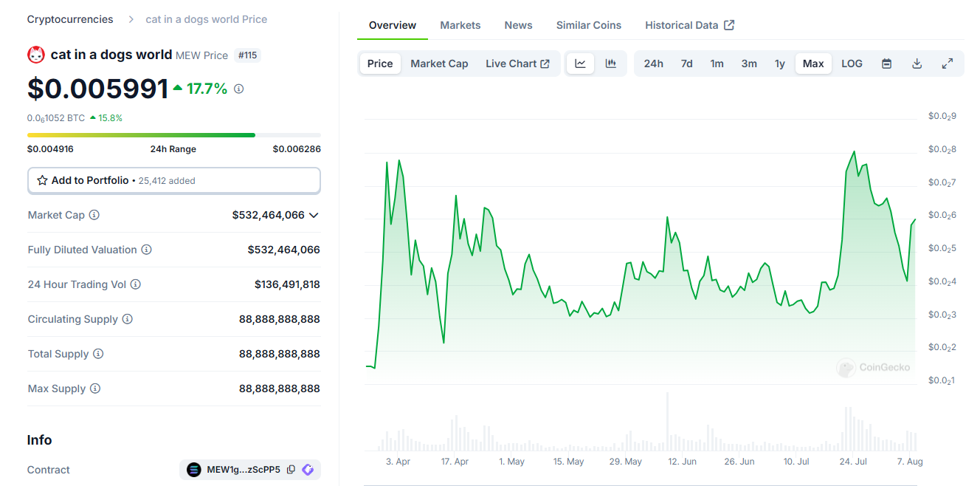Expand the Market Cap dropdown chevron
The width and height of the screenshot is (980, 486).
click(314, 215)
